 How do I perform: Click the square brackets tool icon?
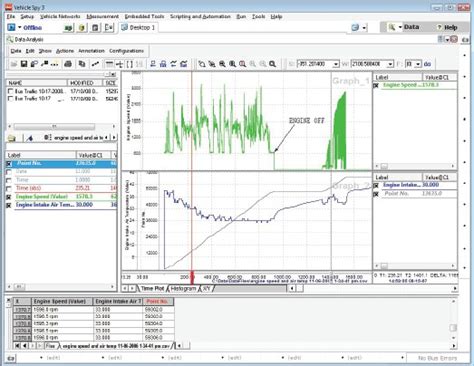pyautogui.click(x=130, y=64)
